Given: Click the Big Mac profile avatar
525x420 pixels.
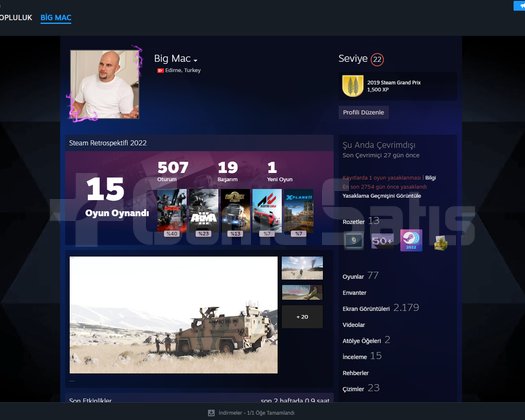Looking at the screenshot, I should click(x=104, y=84).
